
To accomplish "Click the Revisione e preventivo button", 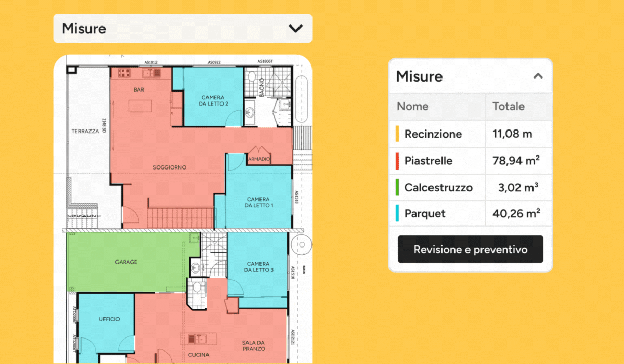I will pos(470,249).
